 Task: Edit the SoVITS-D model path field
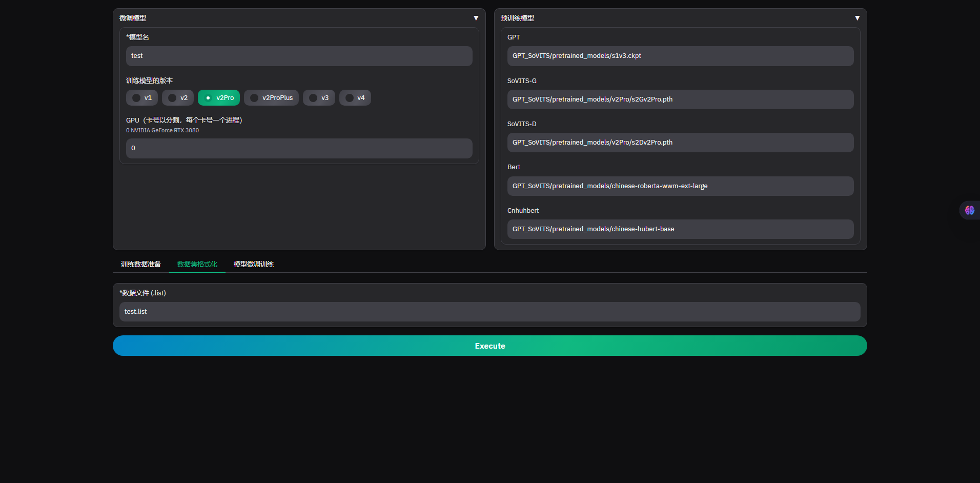(x=680, y=143)
